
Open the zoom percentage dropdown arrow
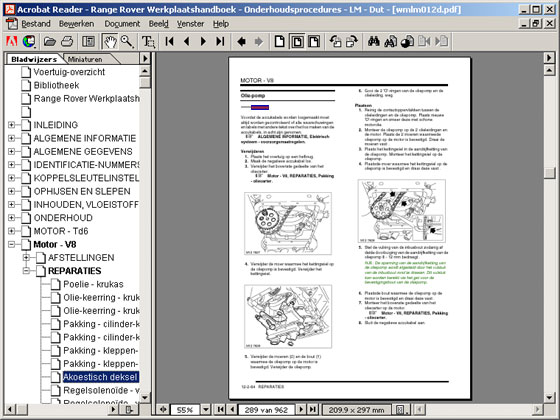[x=206, y=410]
